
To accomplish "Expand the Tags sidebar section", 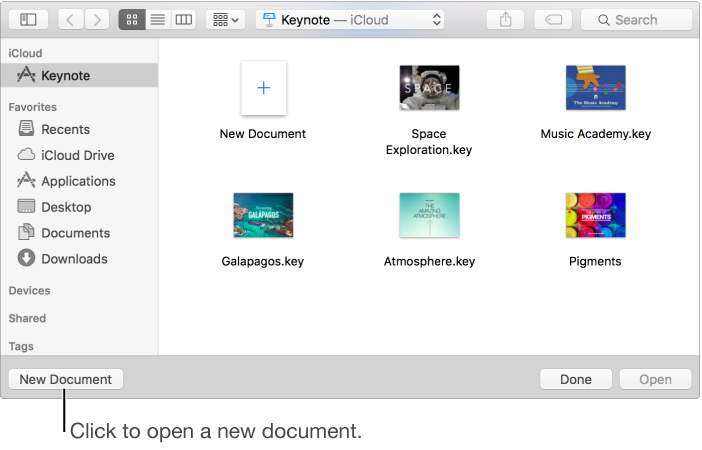I will coord(21,347).
